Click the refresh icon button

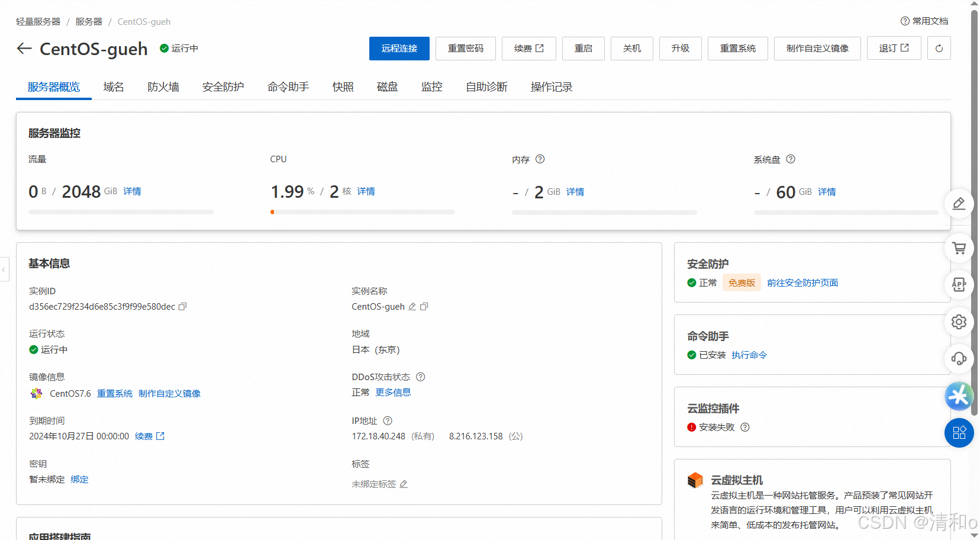939,49
